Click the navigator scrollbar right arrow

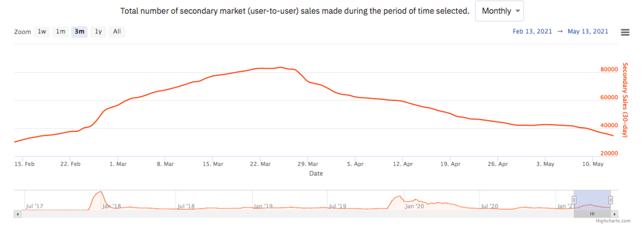coord(614,214)
